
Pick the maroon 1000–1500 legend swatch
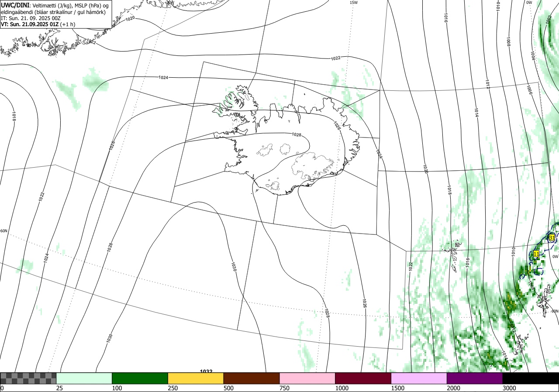(363, 378)
